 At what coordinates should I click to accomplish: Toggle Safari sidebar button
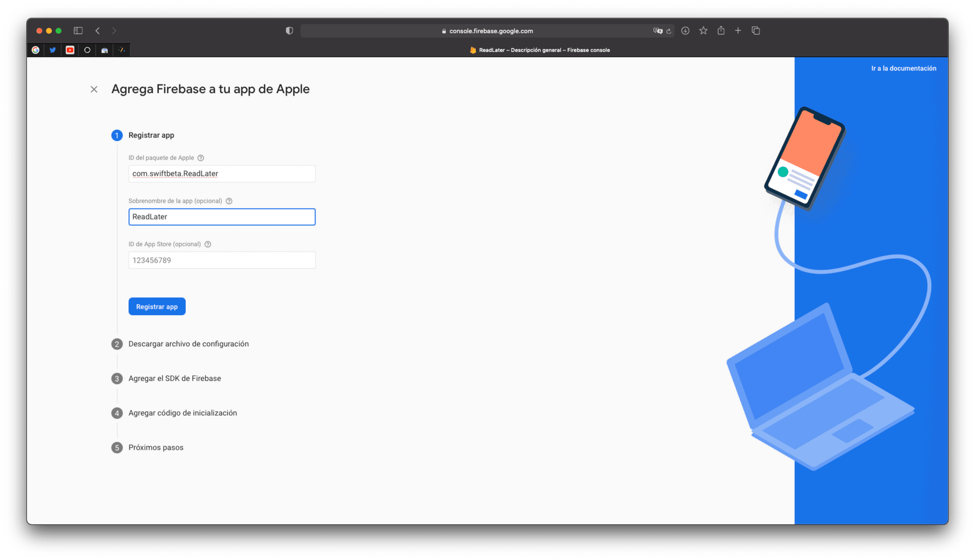(x=78, y=31)
